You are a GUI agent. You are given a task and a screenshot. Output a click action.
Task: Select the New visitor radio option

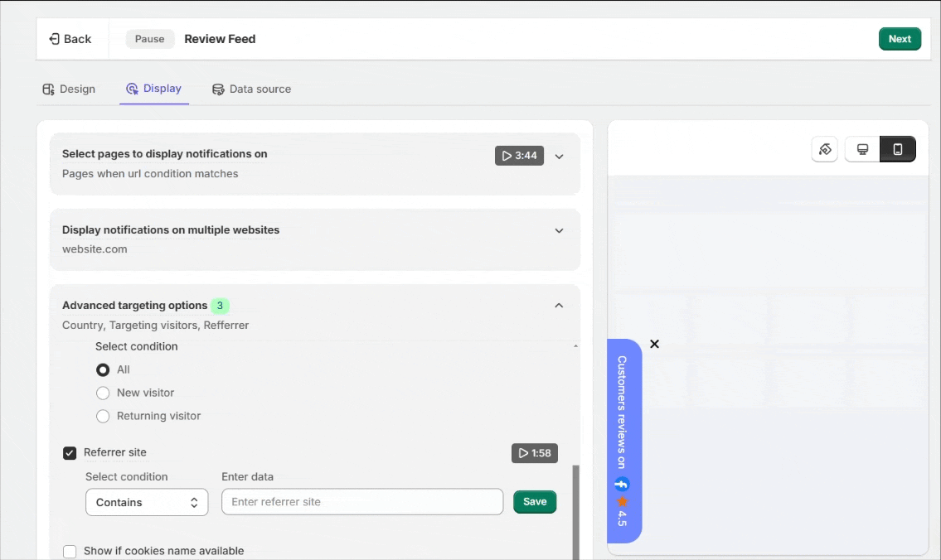[103, 393]
